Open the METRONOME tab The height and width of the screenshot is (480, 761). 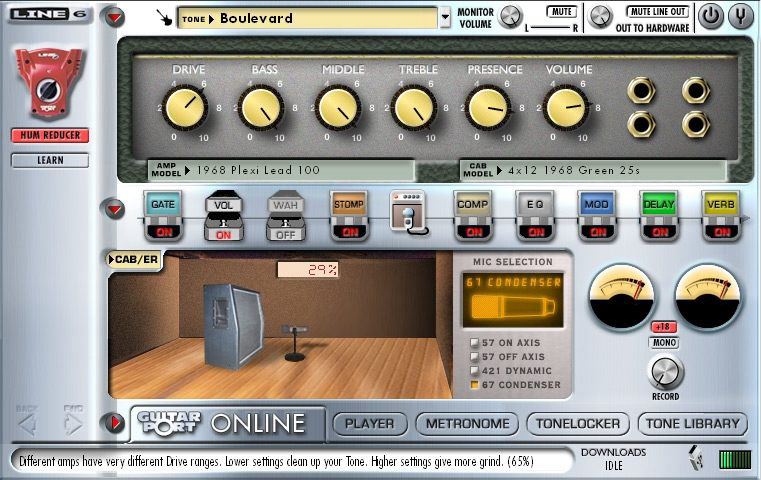[467, 424]
